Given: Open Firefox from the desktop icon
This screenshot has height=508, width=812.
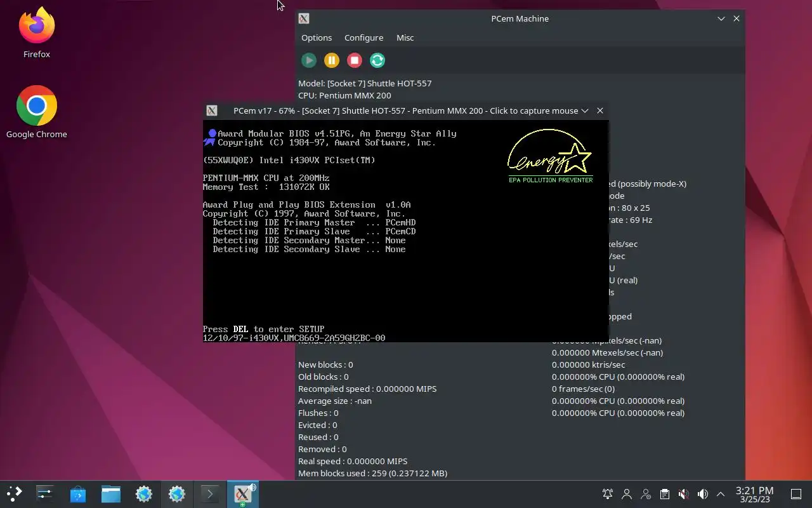Looking at the screenshot, I should coord(37,33).
